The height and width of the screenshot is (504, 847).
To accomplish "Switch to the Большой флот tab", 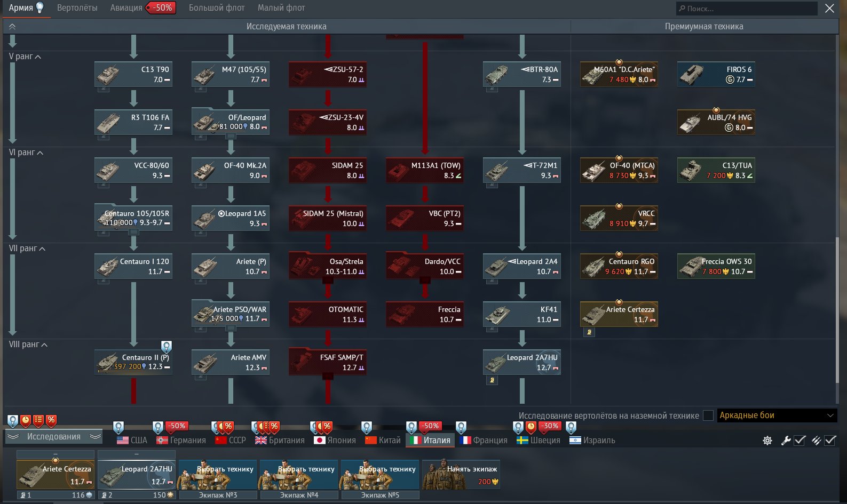I will [217, 8].
